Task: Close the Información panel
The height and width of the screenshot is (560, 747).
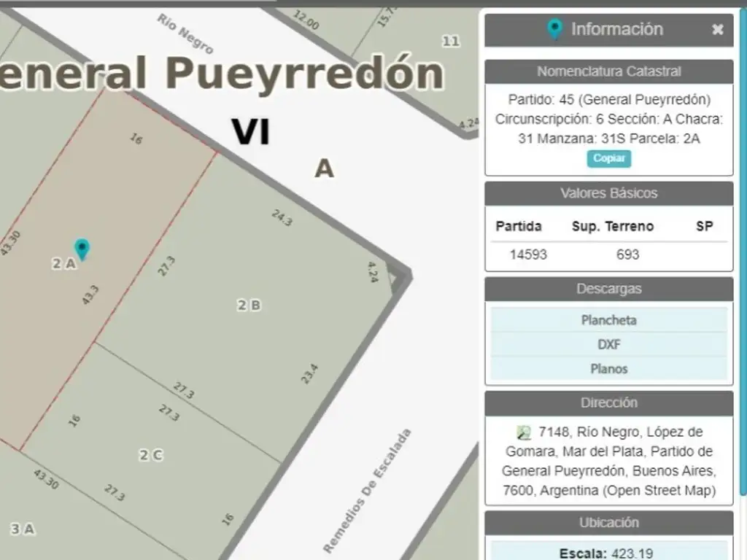Action: pos(718,30)
